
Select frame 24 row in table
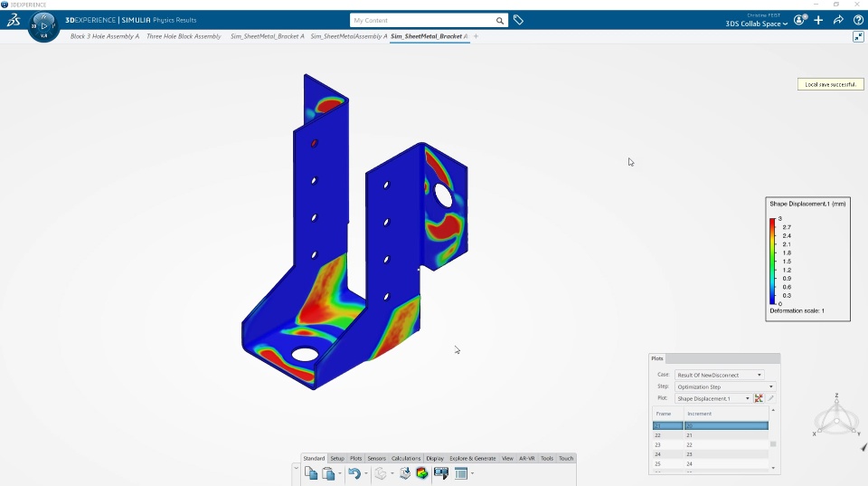click(x=711, y=453)
